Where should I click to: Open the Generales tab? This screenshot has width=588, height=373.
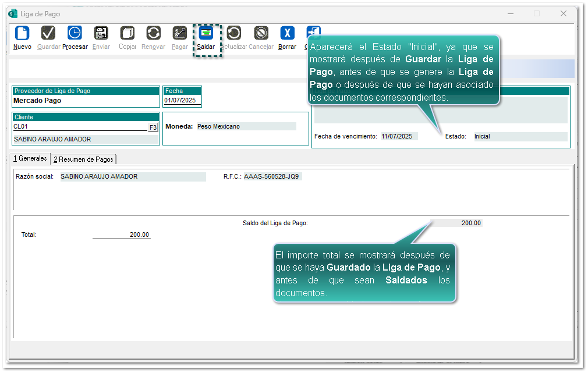point(30,158)
